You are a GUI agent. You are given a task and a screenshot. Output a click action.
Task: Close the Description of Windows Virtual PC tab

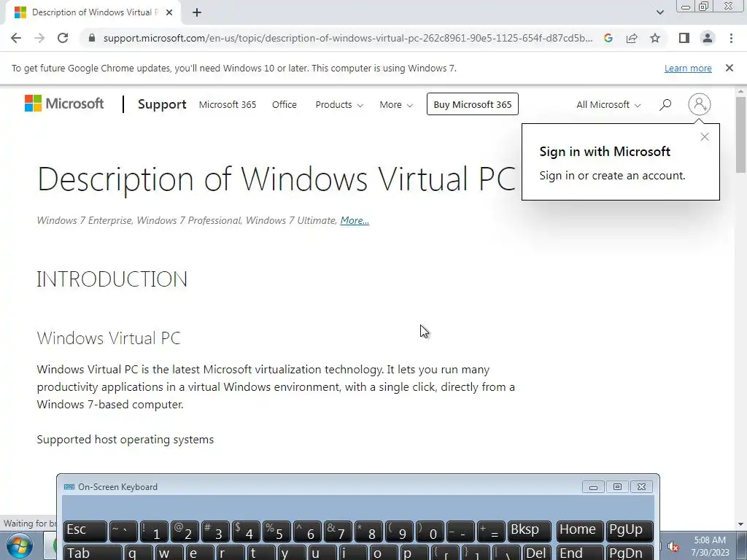click(169, 12)
